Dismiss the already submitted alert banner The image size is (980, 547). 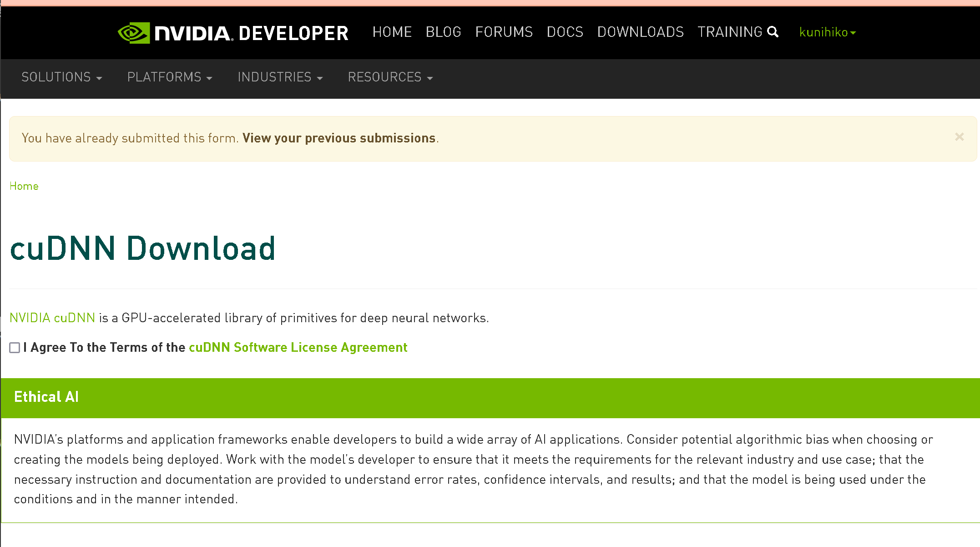pyautogui.click(x=960, y=137)
